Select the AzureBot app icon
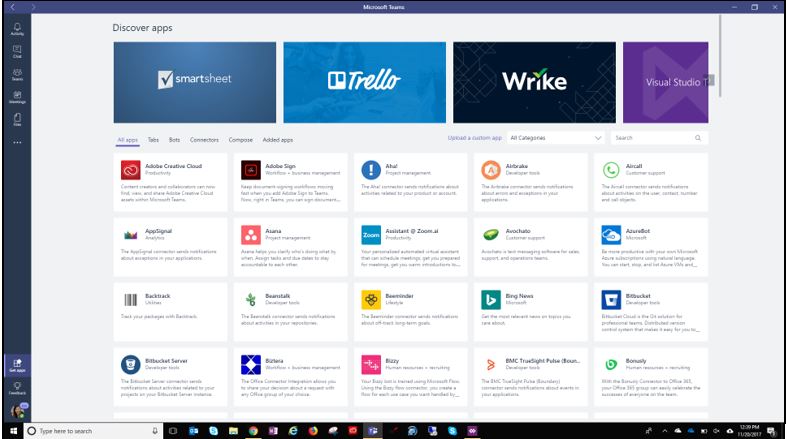Viewport: 787px width, 439px height. [x=611, y=235]
